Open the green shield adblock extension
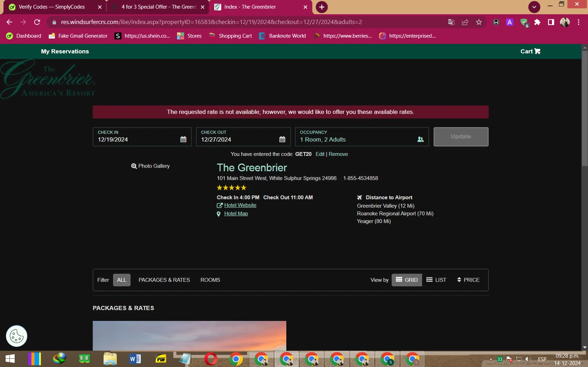This screenshot has height=367, width=588. [x=524, y=23]
